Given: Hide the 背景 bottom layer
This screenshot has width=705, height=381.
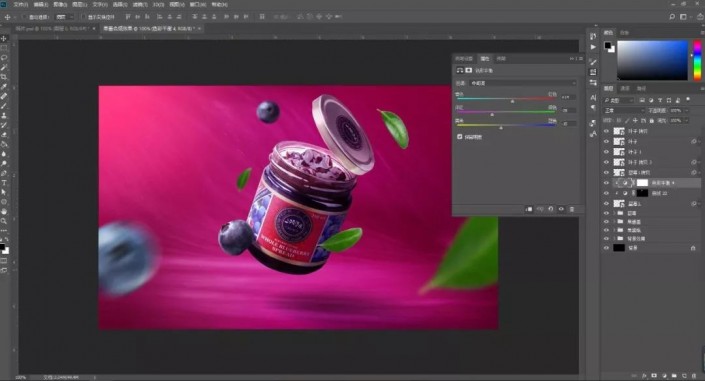Looking at the screenshot, I should pos(606,248).
